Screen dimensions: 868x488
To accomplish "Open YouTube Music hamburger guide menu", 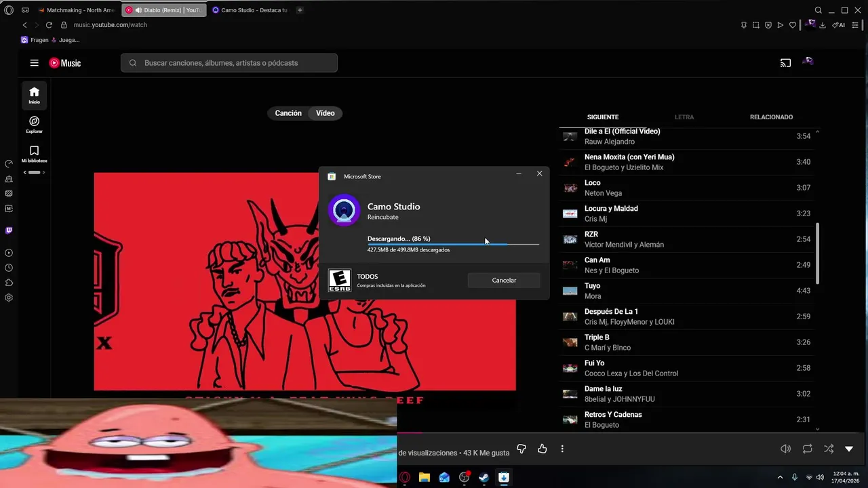I will coord(34,63).
